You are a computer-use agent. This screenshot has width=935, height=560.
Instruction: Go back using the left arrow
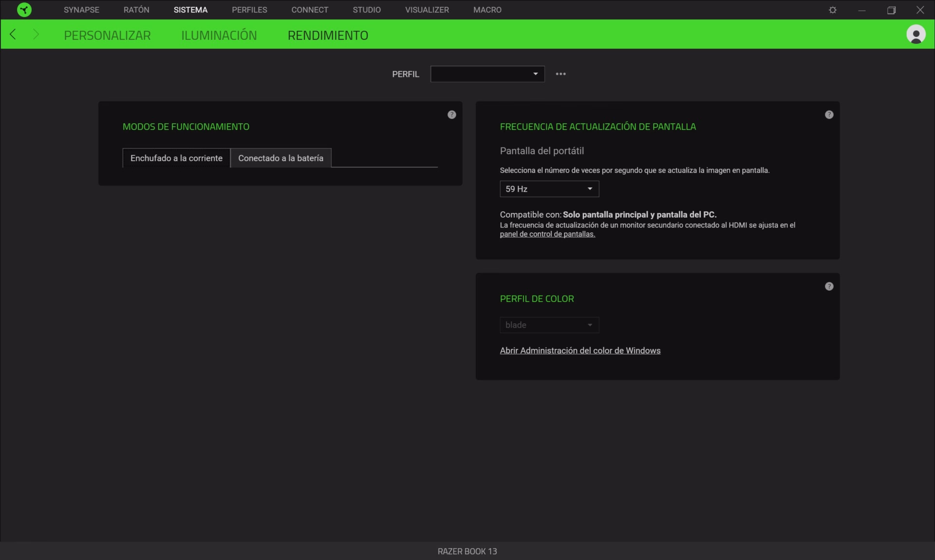[x=13, y=35]
